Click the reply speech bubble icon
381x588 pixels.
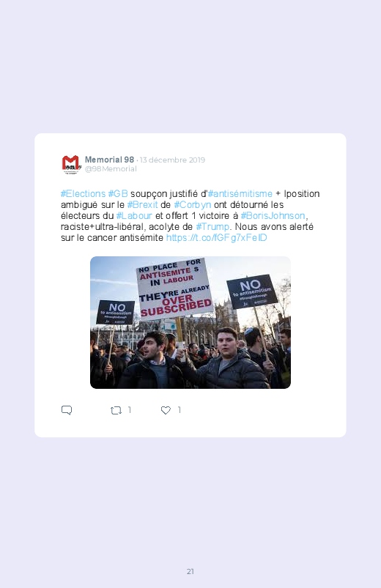point(67,410)
